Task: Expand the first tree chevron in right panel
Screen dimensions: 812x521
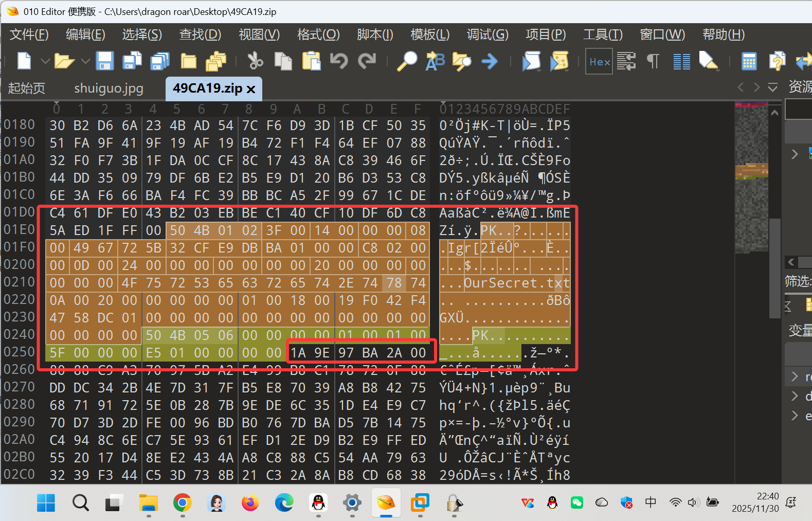Action: [795, 154]
